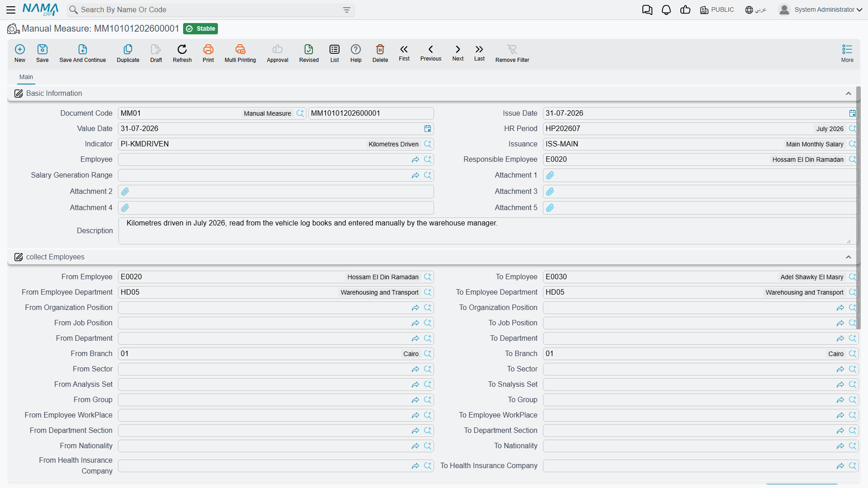This screenshot has height=488, width=868.
Task: Mark document as Revised
Action: point(309,53)
